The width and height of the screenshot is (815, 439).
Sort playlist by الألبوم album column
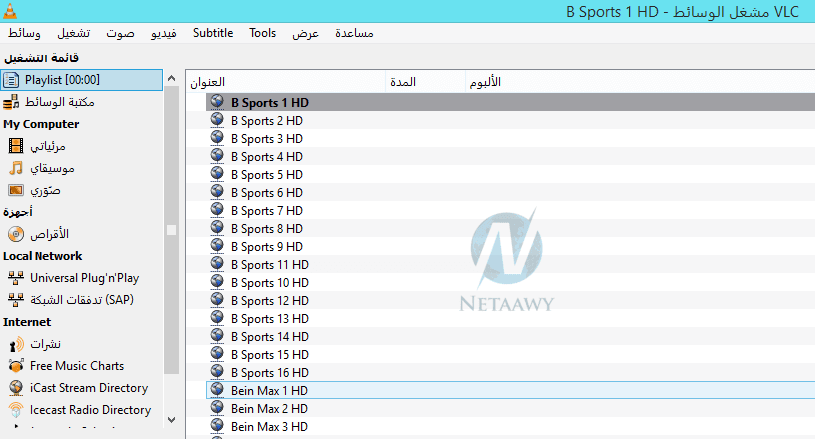640,82
